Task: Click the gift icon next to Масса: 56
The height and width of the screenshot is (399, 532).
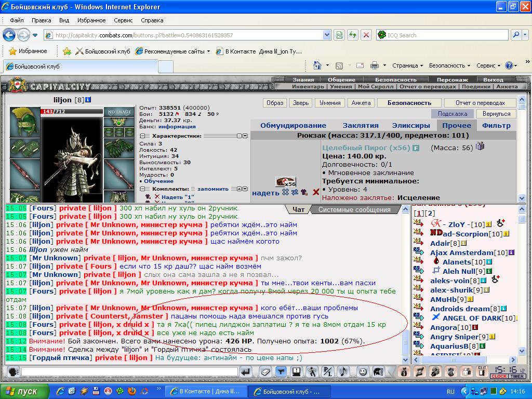Action: pos(480,147)
